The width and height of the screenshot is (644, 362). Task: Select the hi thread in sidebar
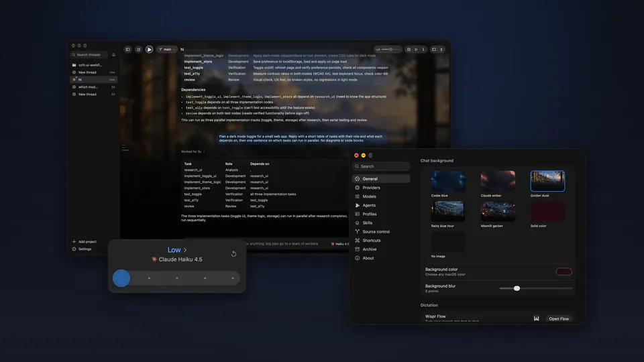coord(93,80)
